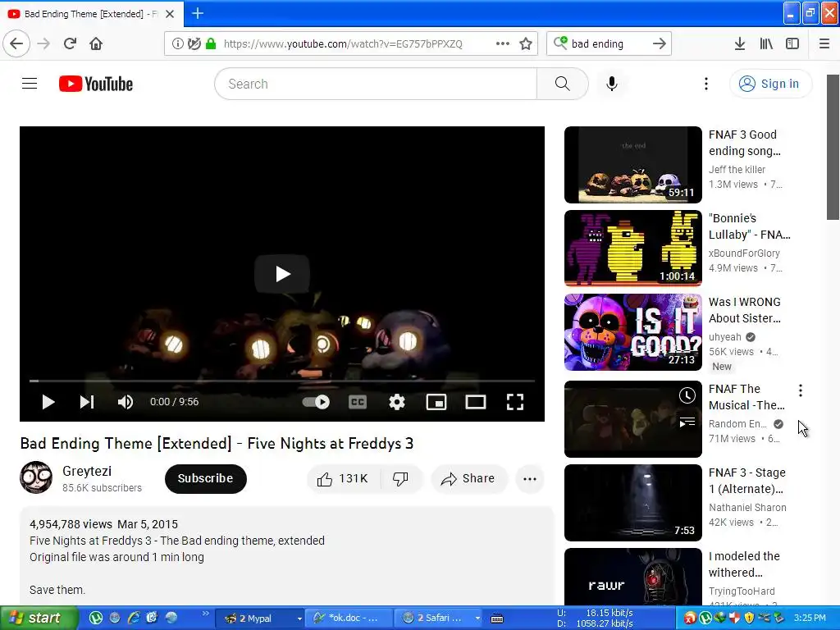This screenshot has width=840, height=630.
Task: Open the browser library icon
Action: click(766, 43)
